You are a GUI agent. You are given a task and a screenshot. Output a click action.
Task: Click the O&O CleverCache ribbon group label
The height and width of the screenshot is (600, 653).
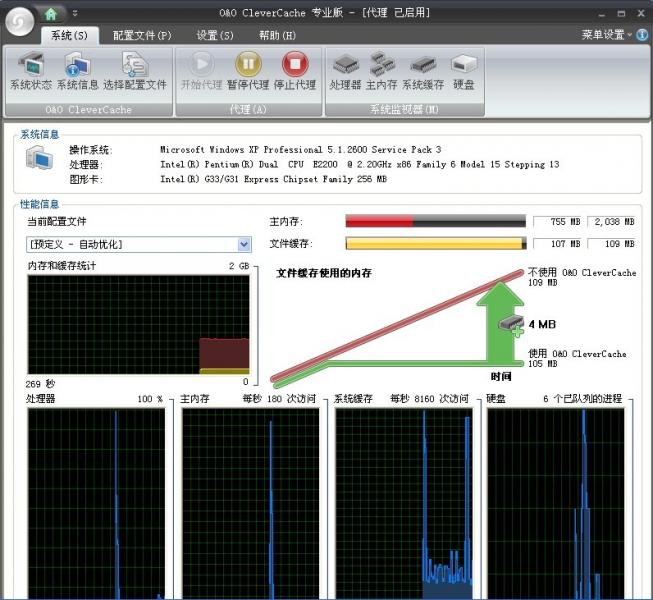pyautogui.click(x=88, y=110)
